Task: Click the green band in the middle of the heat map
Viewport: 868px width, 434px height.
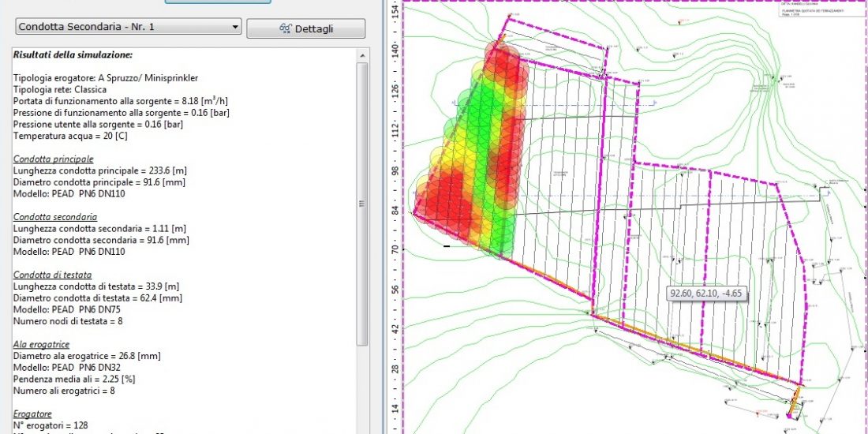Action: coord(481,158)
